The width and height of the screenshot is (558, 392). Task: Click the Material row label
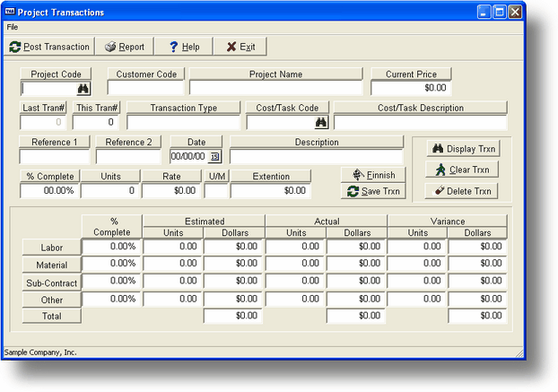point(52,265)
